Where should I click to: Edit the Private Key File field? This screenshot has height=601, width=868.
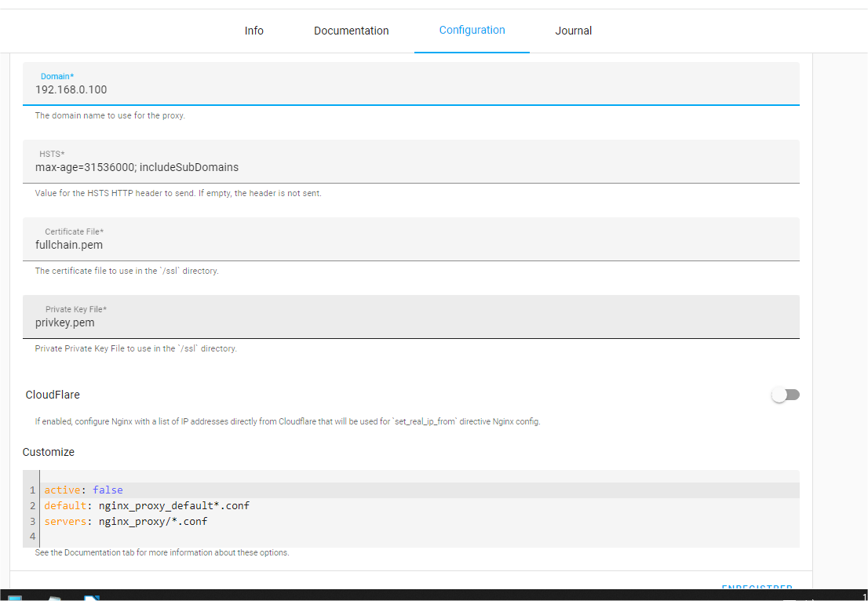410,322
